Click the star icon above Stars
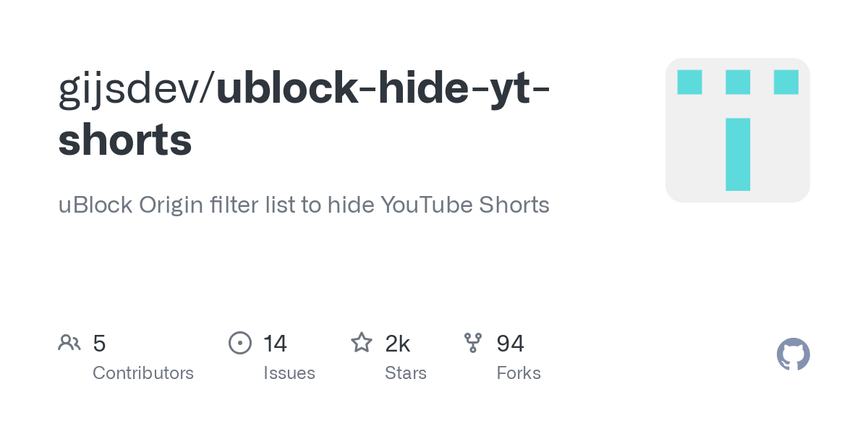This screenshot has width=868, height=434. [362, 343]
